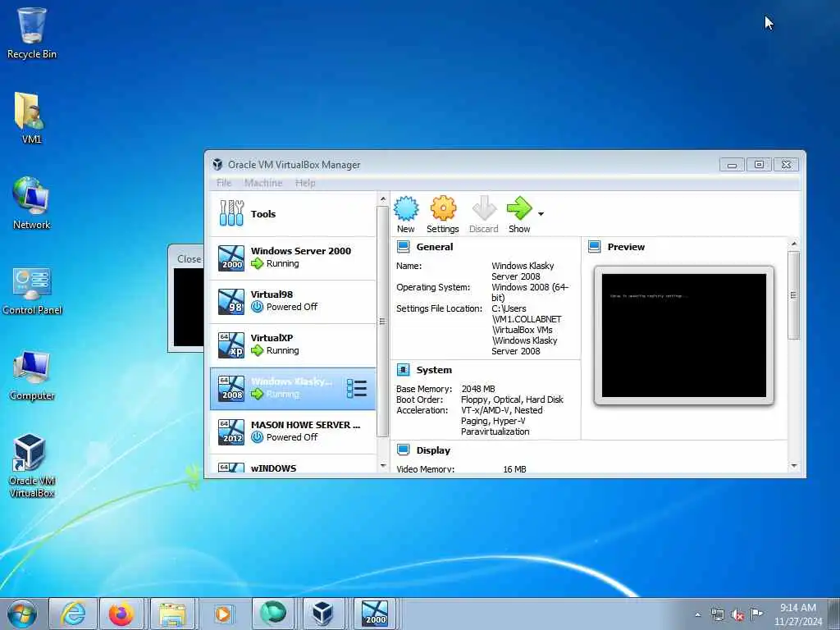Click Windows Server 2000 OS icon
This screenshot has width=840, height=630.
pos(231,258)
